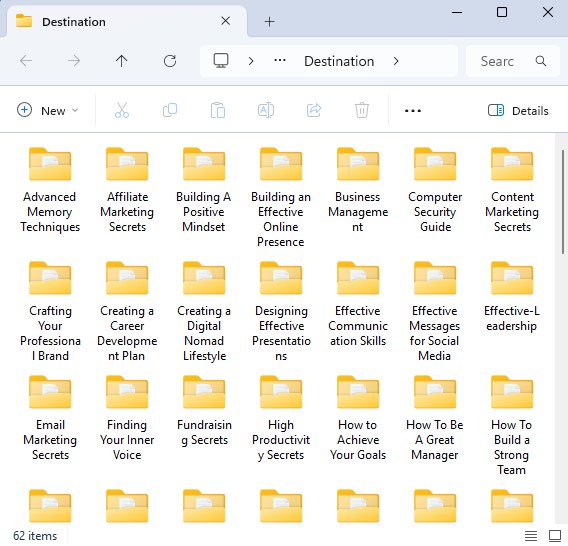Click the Paste clipboard icon
This screenshot has width=568, height=546.
click(x=218, y=110)
